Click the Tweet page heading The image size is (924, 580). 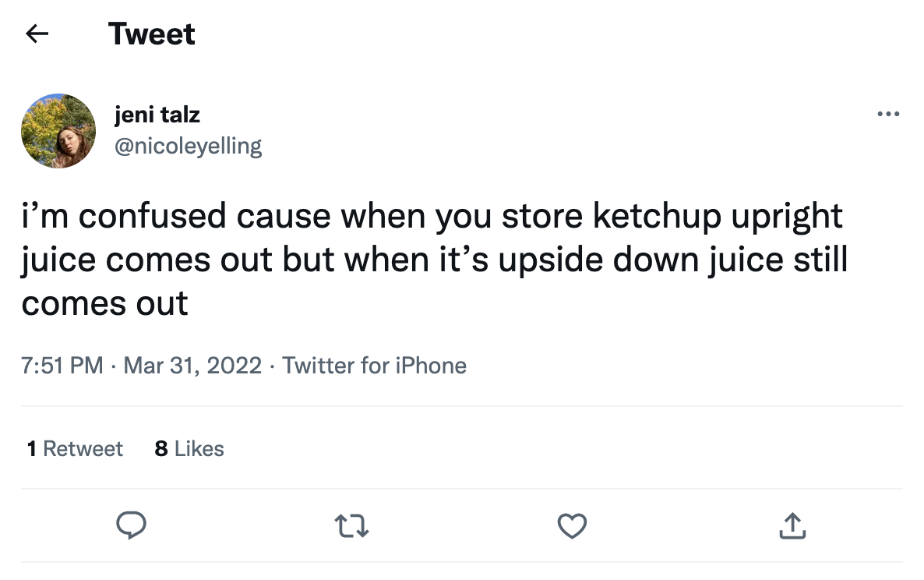(x=152, y=34)
